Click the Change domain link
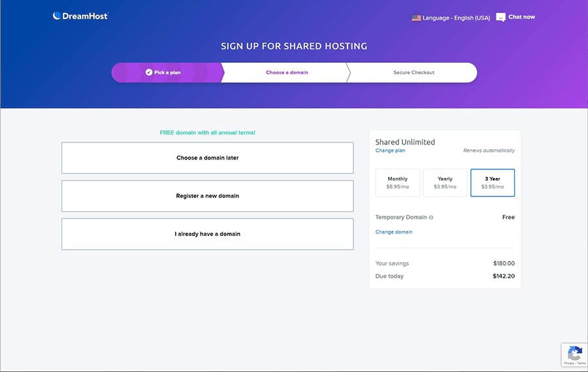The width and height of the screenshot is (588, 372). pyautogui.click(x=394, y=232)
